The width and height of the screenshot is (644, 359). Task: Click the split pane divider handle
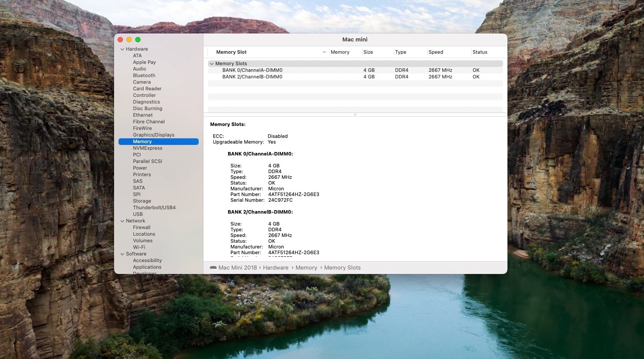pos(355,115)
